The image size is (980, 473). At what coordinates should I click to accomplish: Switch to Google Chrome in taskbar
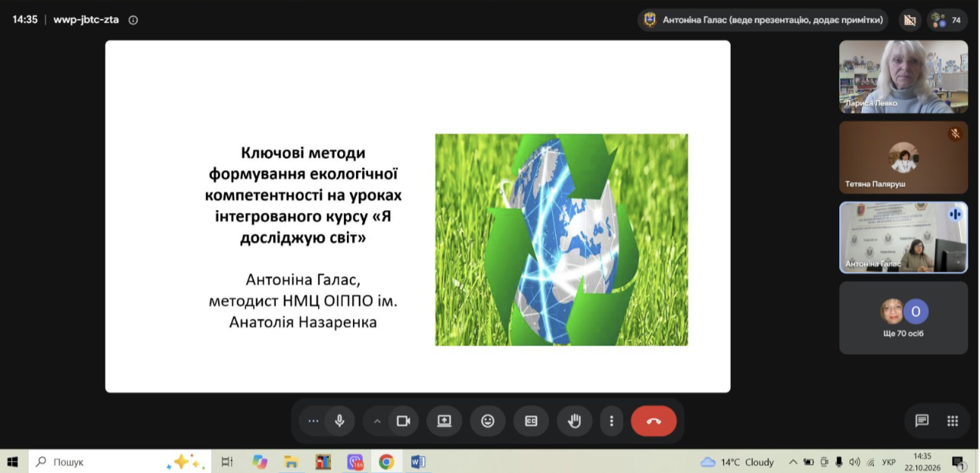tap(386, 462)
